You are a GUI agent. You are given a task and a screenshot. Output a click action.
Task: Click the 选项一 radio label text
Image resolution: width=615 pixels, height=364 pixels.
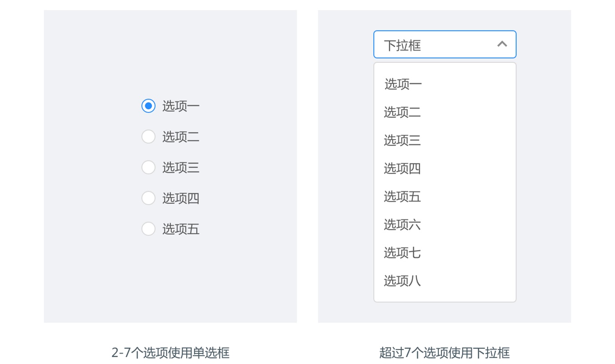tap(181, 106)
